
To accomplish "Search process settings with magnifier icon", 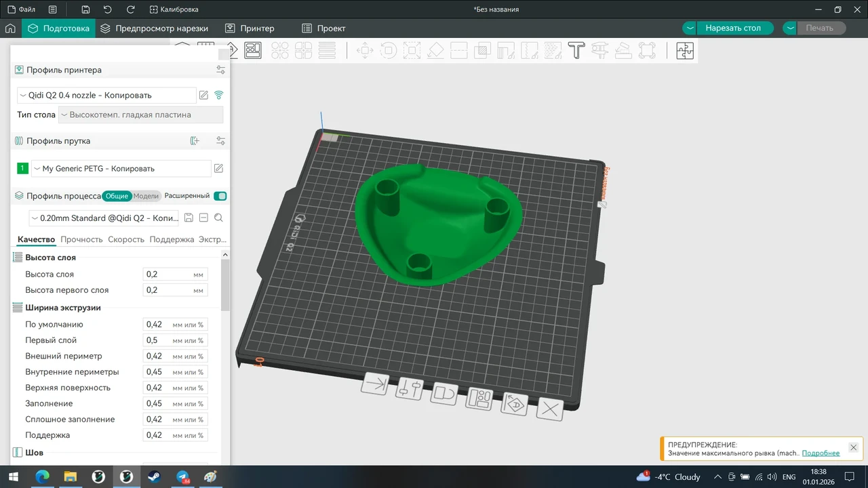I will 218,218.
